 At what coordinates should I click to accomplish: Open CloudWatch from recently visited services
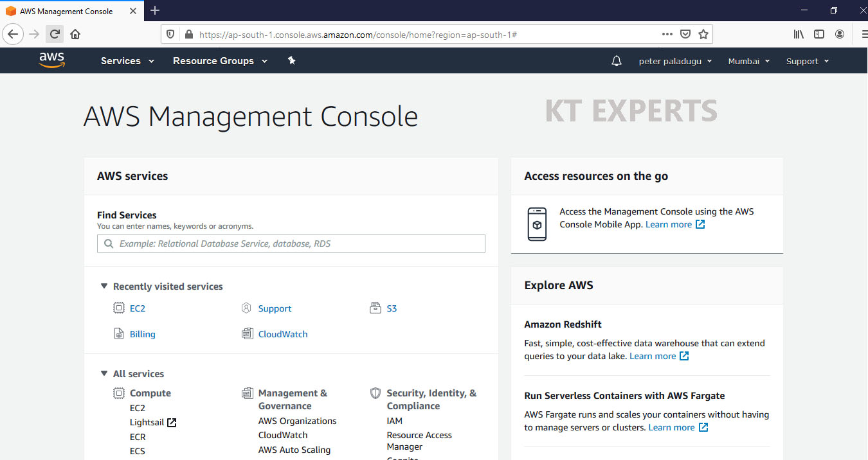(283, 334)
